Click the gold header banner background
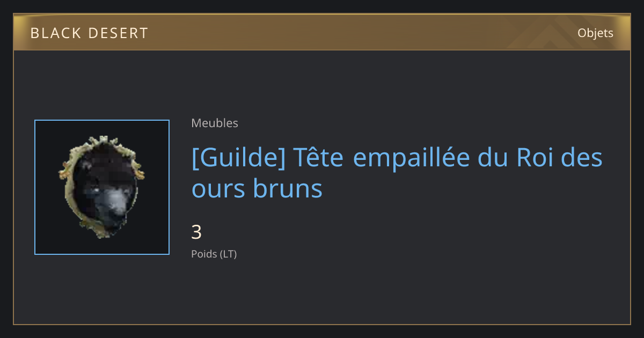 pos(322,33)
